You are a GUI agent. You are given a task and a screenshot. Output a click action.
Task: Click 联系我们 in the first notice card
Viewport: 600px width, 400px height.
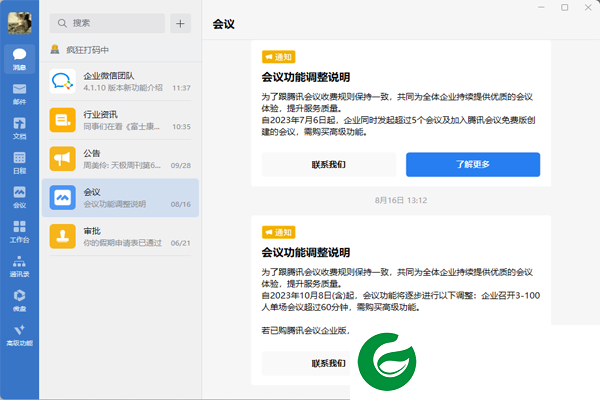pos(329,165)
